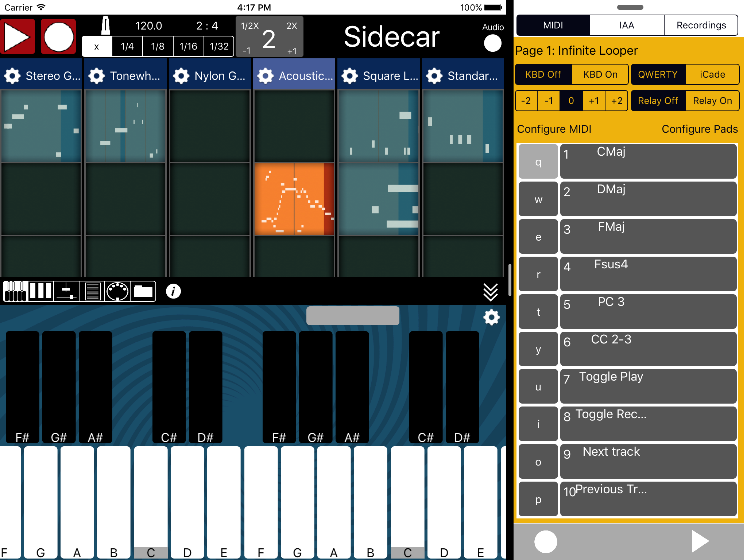Open Configure MIDI options
Viewport: 747px width, 560px height.
(x=554, y=129)
